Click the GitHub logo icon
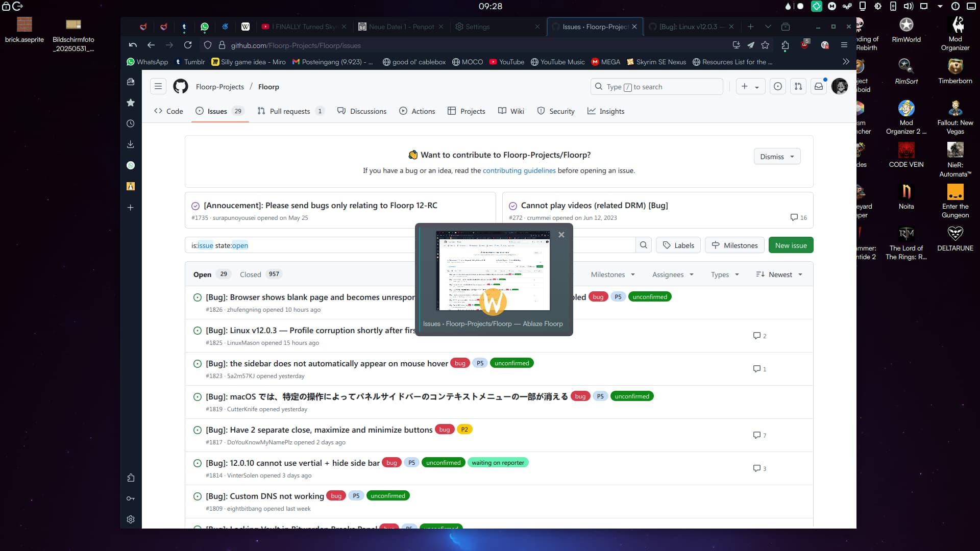This screenshot has height=551, width=980. pyautogui.click(x=180, y=87)
